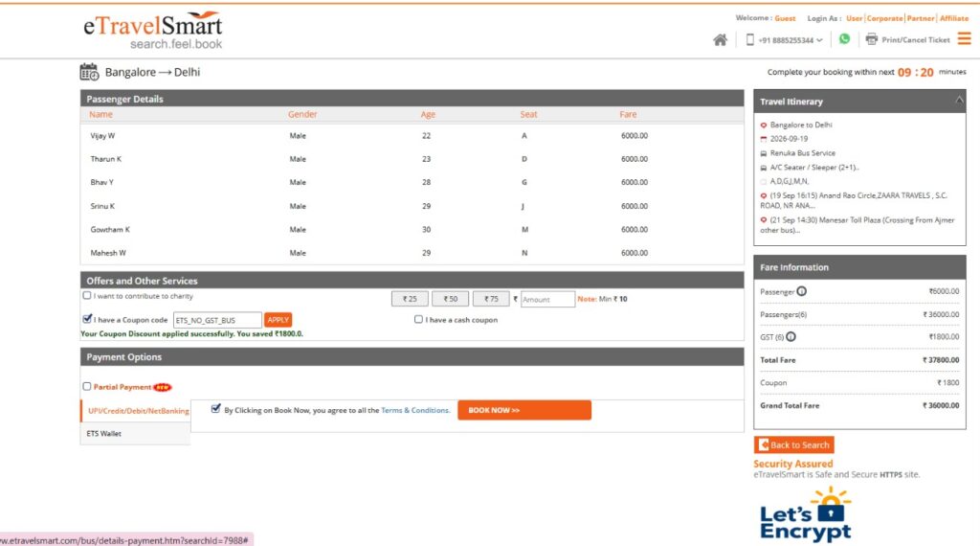Log in as Partner
Viewport: 980px width, 546px height.
coord(921,18)
